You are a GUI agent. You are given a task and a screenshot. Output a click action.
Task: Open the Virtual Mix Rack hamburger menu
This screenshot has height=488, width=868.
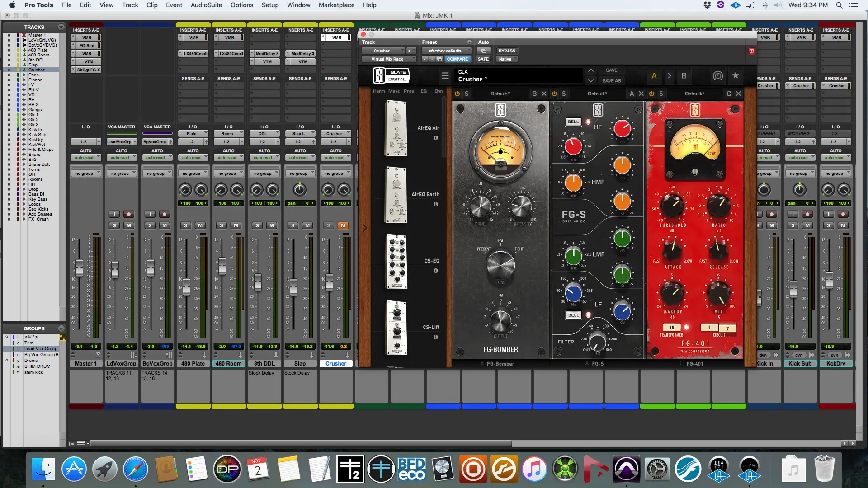point(445,76)
